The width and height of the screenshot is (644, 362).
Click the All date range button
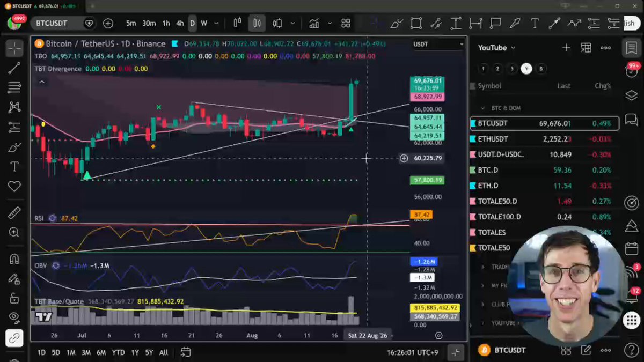(x=164, y=352)
